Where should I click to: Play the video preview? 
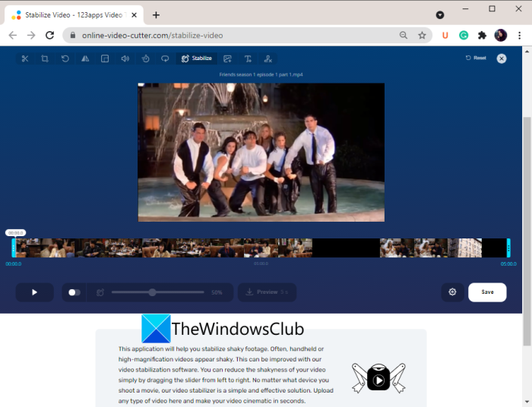35,292
